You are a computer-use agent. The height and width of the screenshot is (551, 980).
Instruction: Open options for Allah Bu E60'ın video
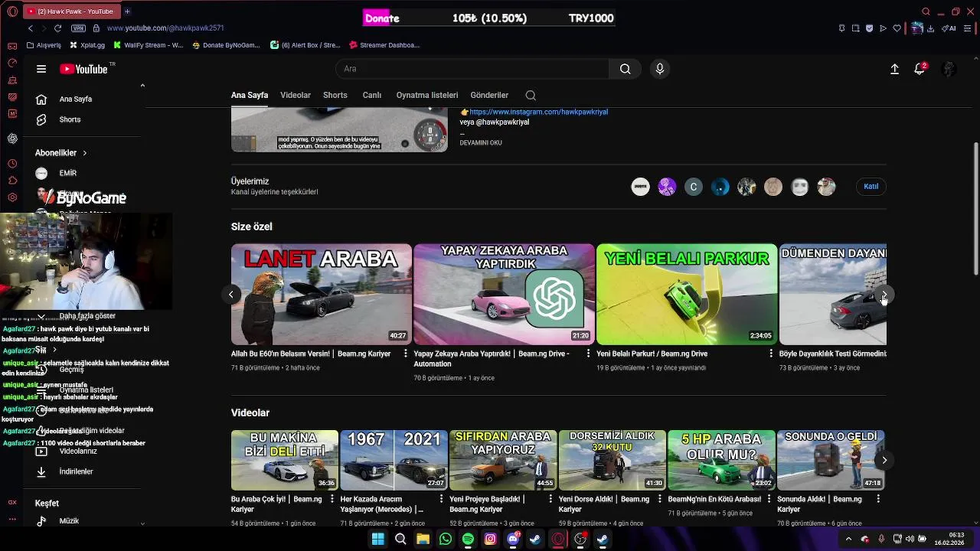pos(406,354)
